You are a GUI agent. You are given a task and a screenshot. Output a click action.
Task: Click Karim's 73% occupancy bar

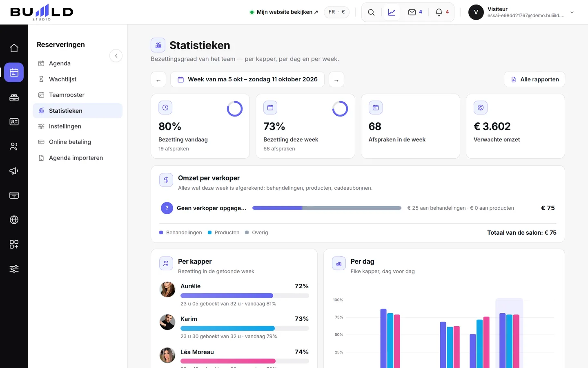point(245,328)
